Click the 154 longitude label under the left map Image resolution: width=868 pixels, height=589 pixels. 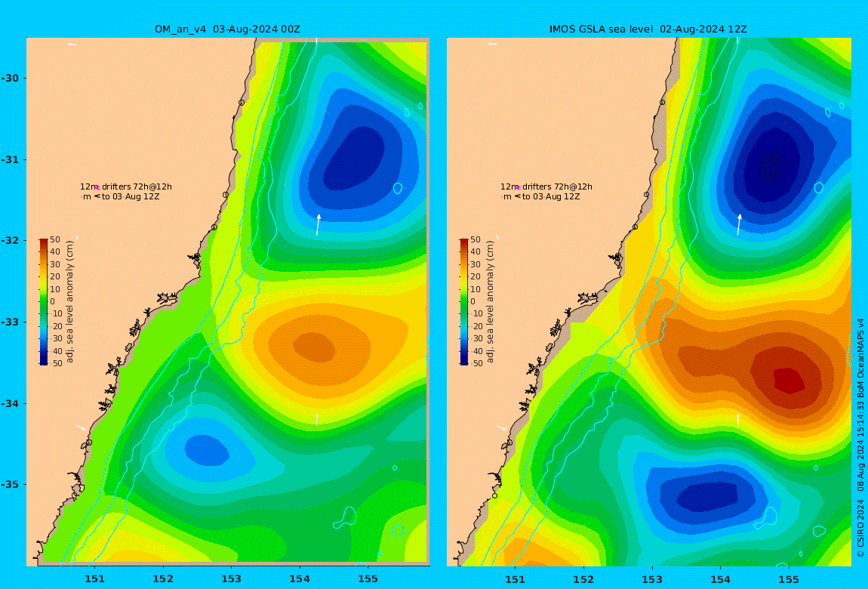click(x=300, y=579)
